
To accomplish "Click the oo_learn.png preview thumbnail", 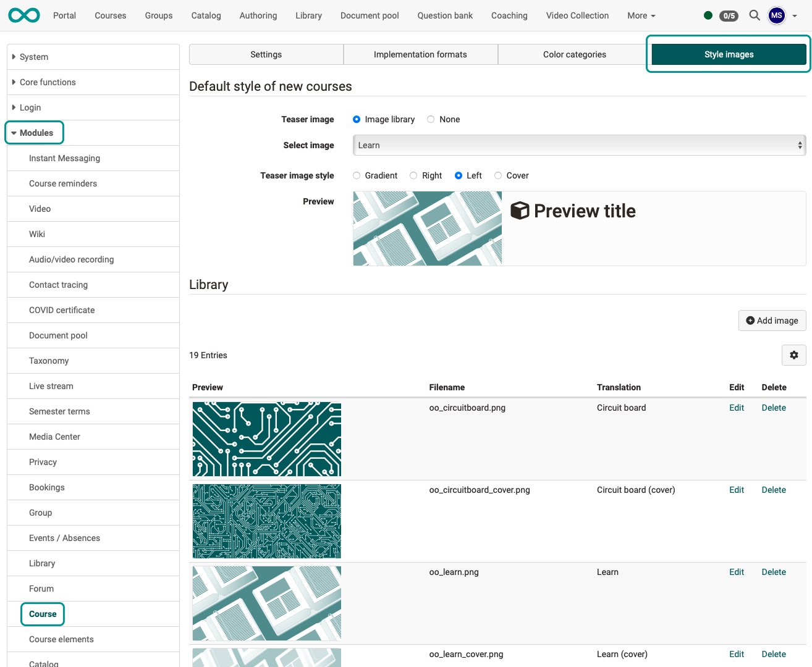I will 266,603.
